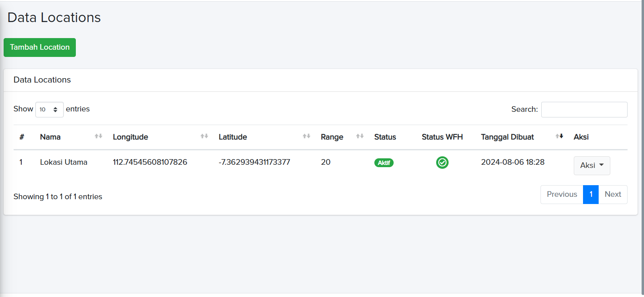Click the Nama column header
Viewport: 644px width, 297px height.
[x=50, y=137]
